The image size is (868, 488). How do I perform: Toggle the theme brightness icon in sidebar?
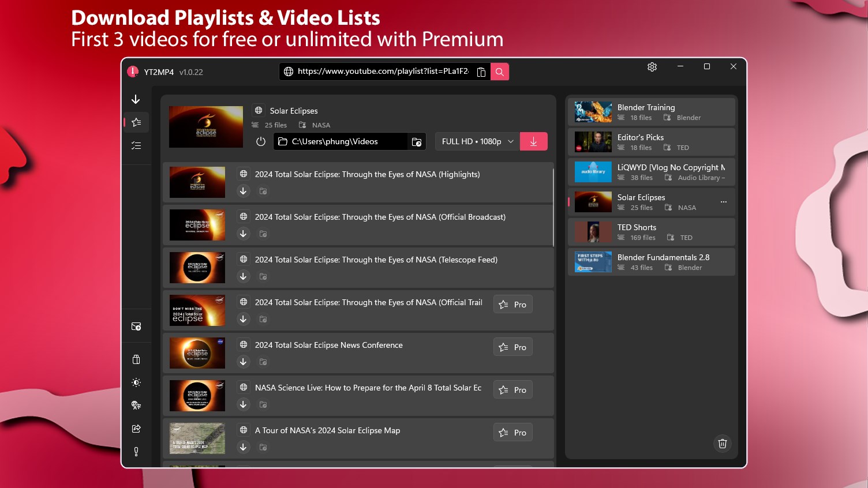(x=136, y=382)
